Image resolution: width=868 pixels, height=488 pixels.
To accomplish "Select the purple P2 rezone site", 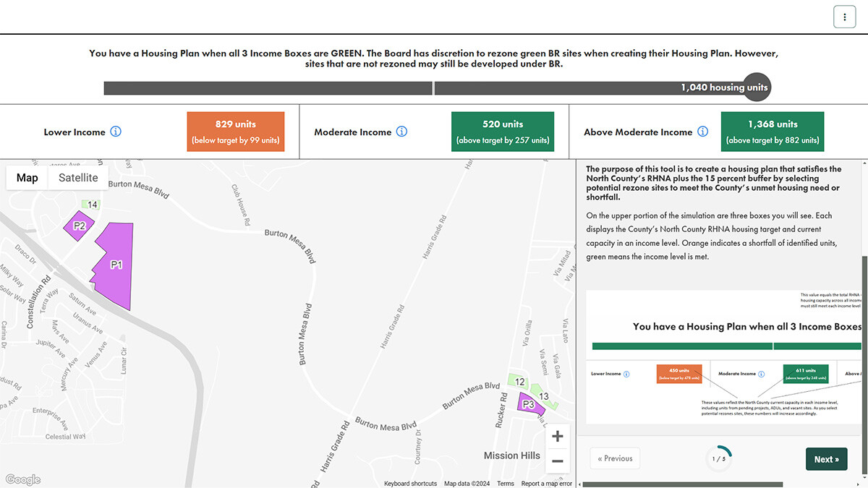I will point(79,226).
